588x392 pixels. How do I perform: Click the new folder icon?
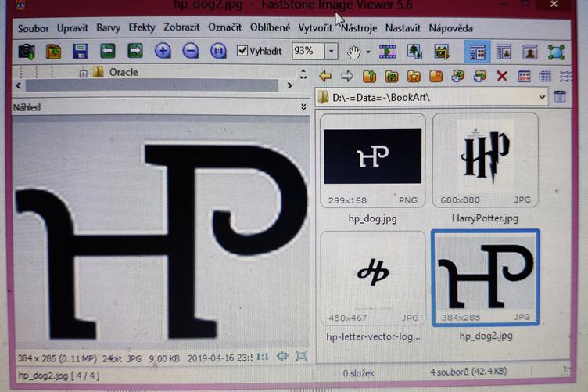436,76
